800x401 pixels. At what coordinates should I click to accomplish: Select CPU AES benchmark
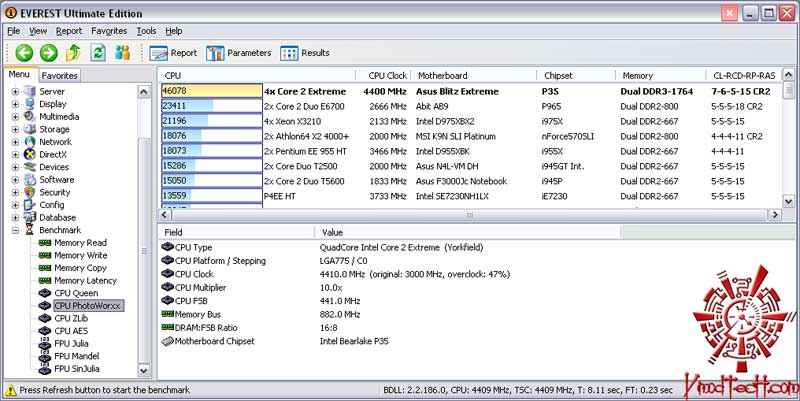coord(71,331)
